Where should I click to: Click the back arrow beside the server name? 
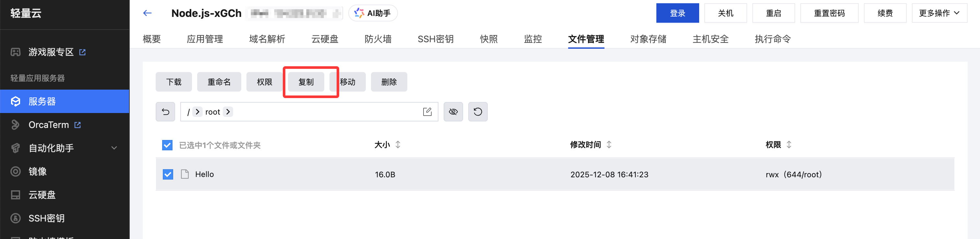coord(147,13)
